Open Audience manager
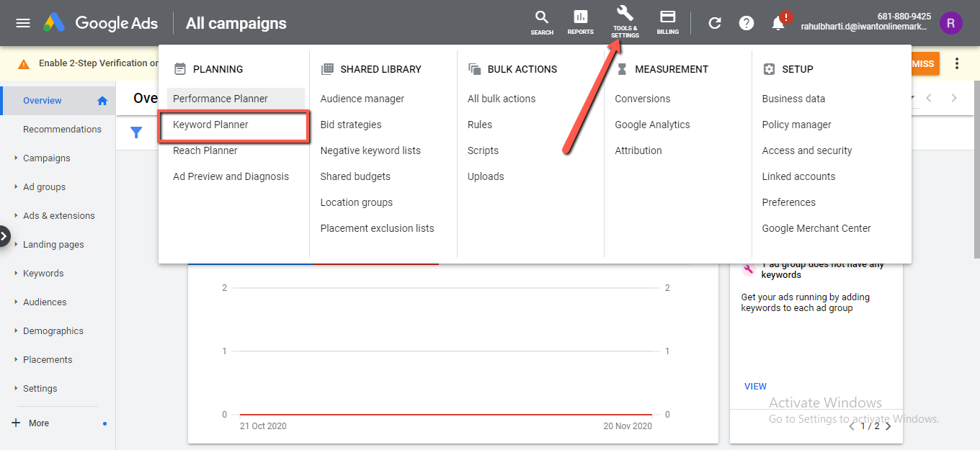 coord(362,99)
